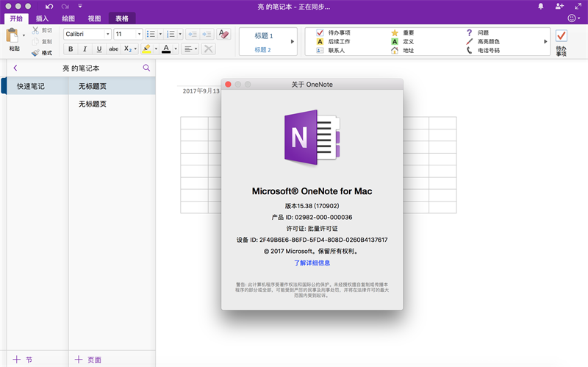Toggle italic formatting

pos(85,49)
